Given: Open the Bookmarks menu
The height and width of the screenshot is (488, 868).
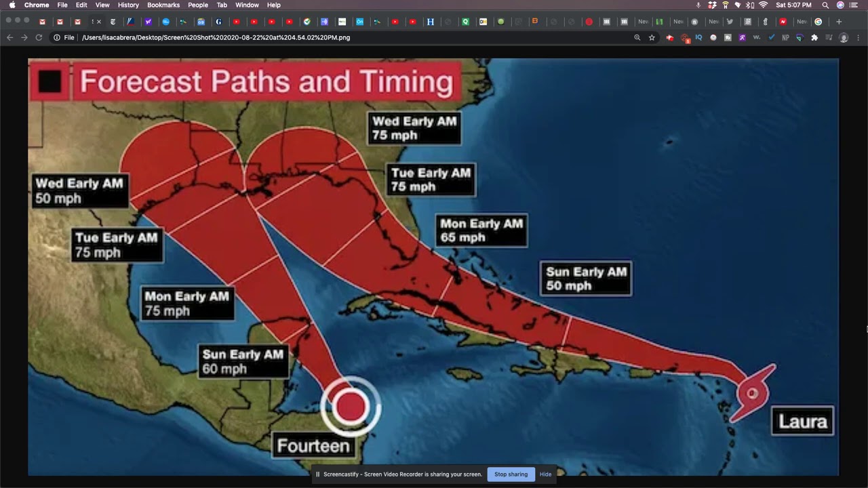Looking at the screenshot, I should pos(163,5).
